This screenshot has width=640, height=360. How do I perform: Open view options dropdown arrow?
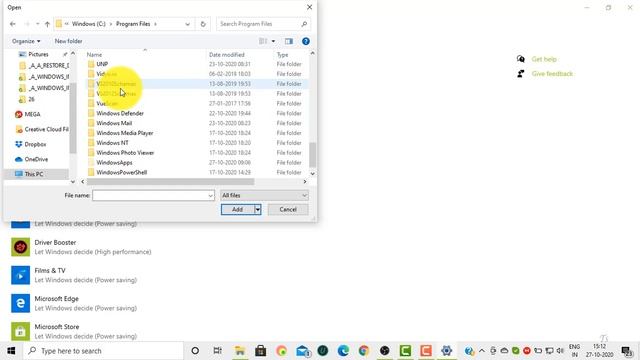273,41
